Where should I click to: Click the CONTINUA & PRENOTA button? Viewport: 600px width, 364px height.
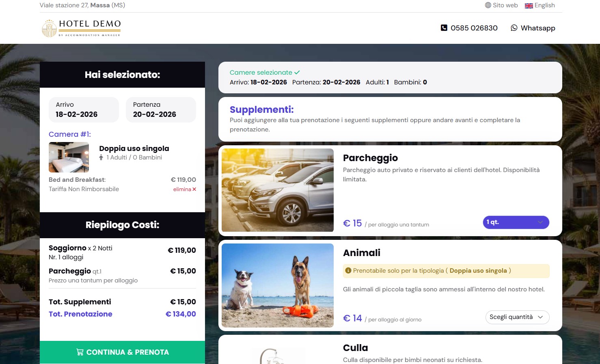point(122,352)
